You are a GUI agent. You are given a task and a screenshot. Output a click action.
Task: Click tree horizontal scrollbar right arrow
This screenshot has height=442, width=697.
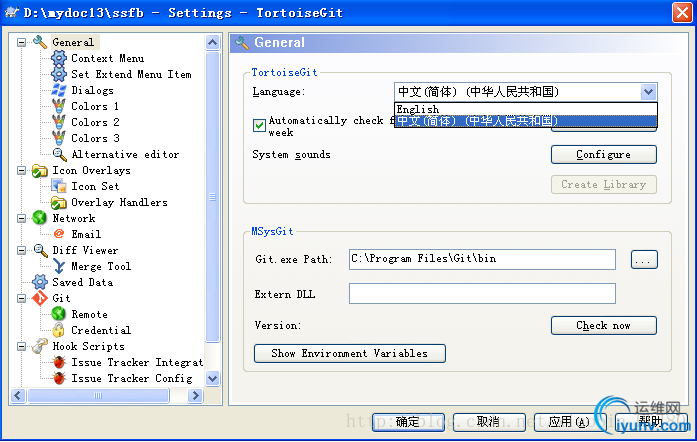[195, 395]
